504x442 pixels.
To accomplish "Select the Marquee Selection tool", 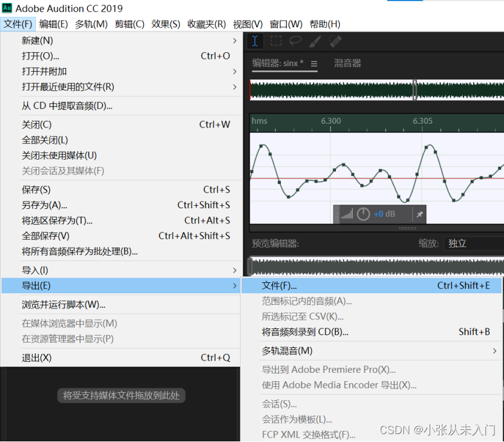I will pos(276,41).
